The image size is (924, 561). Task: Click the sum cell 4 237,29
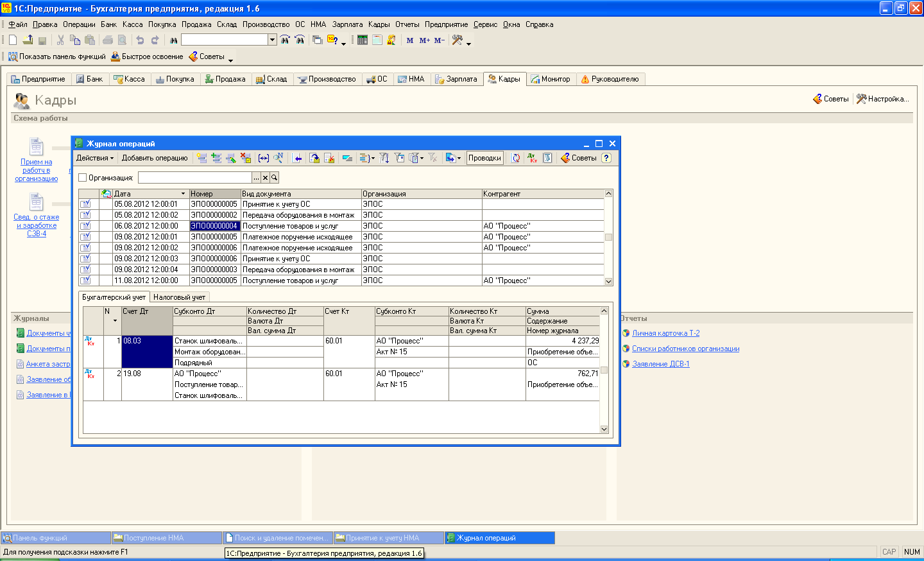coord(563,341)
